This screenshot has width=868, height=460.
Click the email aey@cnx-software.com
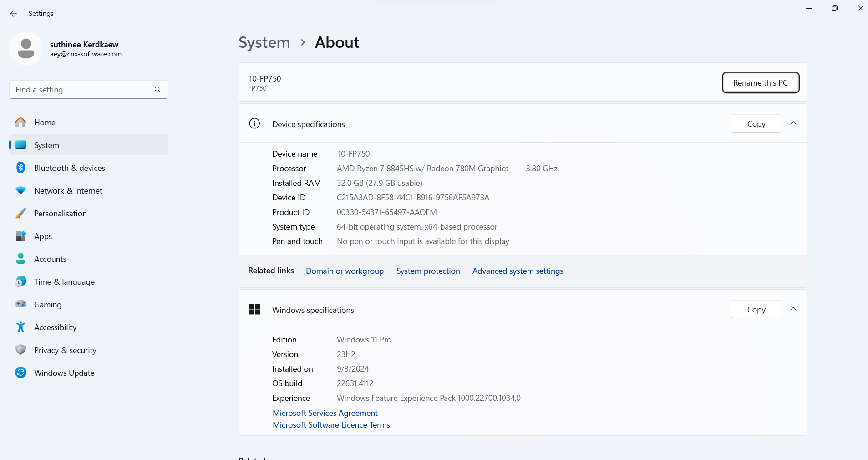click(86, 54)
